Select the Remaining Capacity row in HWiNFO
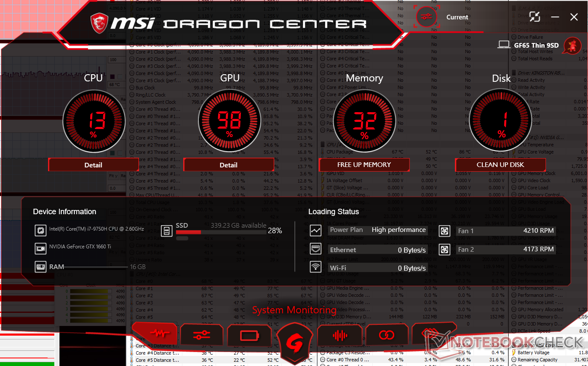Image resolution: width=588 pixels, height=366 pixels. coord(549,360)
